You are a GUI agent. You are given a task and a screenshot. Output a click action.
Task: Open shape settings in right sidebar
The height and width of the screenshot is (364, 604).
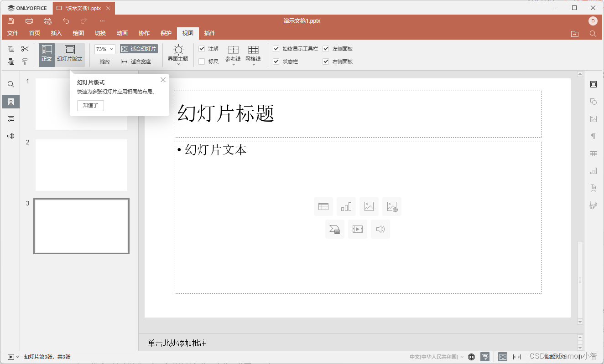point(594,102)
